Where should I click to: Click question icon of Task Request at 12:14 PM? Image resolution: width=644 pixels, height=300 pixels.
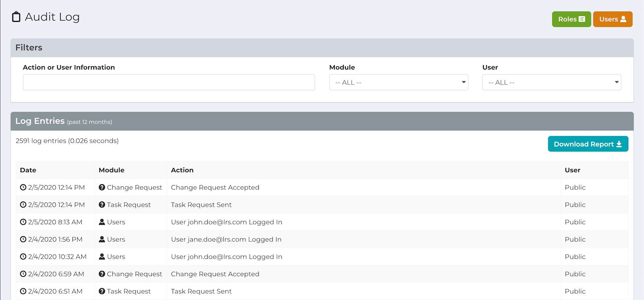pos(102,205)
